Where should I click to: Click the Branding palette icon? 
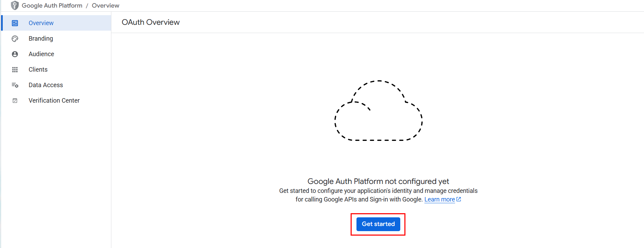pyautogui.click(x=15, y=39)
